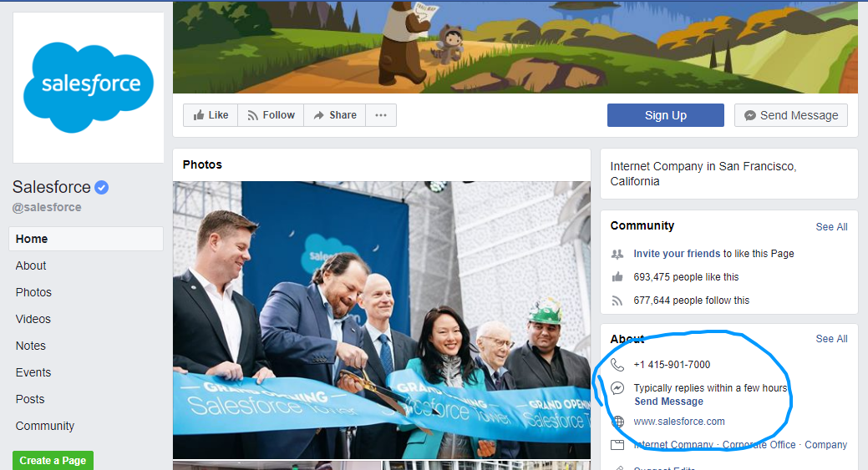Like the Salesforce page

tap(211, 115)
